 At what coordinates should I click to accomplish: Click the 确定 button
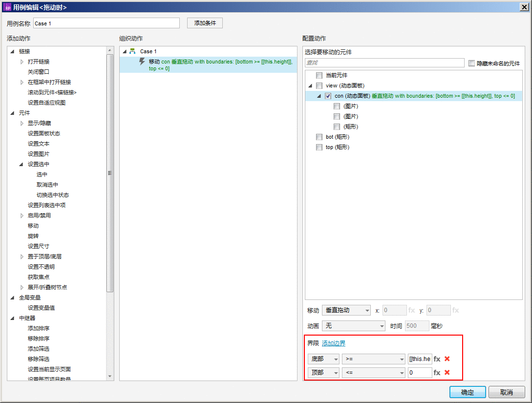(x=468, y=392)
